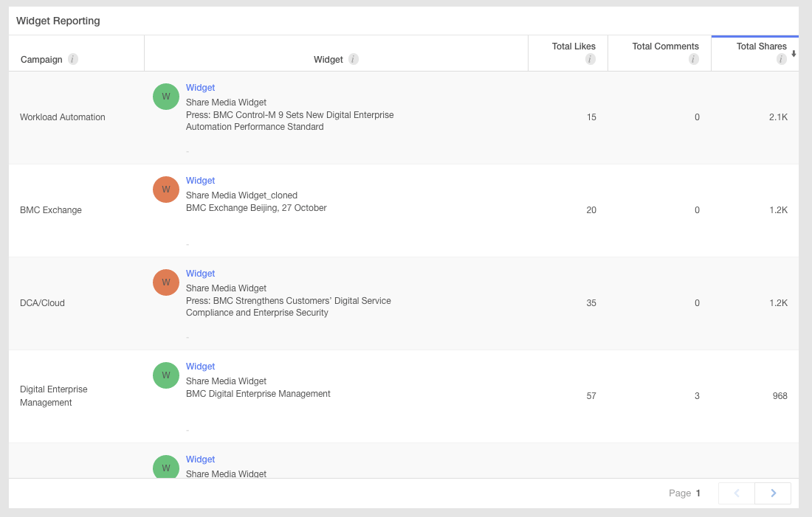Go to the next page using right chevron

coord(773,493)
